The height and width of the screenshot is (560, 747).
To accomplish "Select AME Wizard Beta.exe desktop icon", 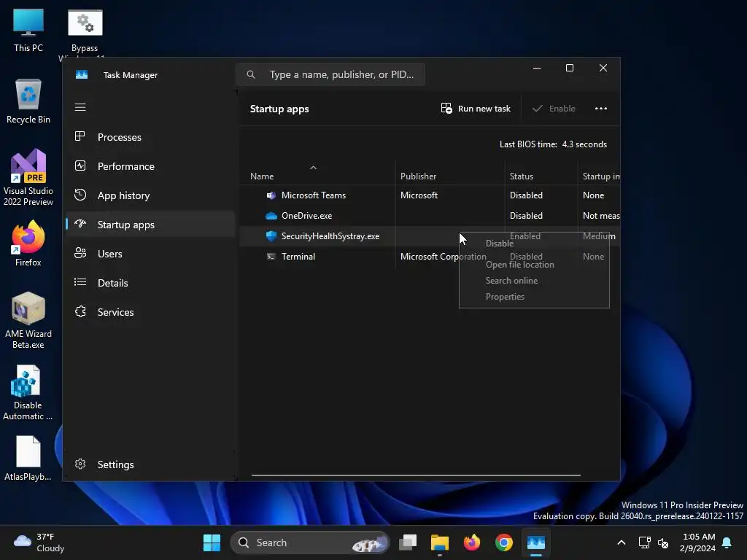I will pyautogui.click(x=28, y=321).
